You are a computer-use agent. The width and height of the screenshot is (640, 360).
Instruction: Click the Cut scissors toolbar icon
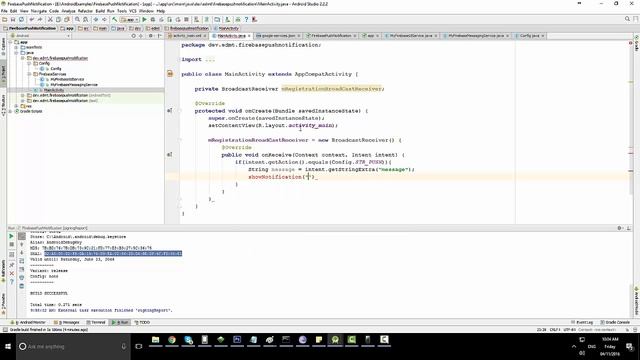pos(50,19)
